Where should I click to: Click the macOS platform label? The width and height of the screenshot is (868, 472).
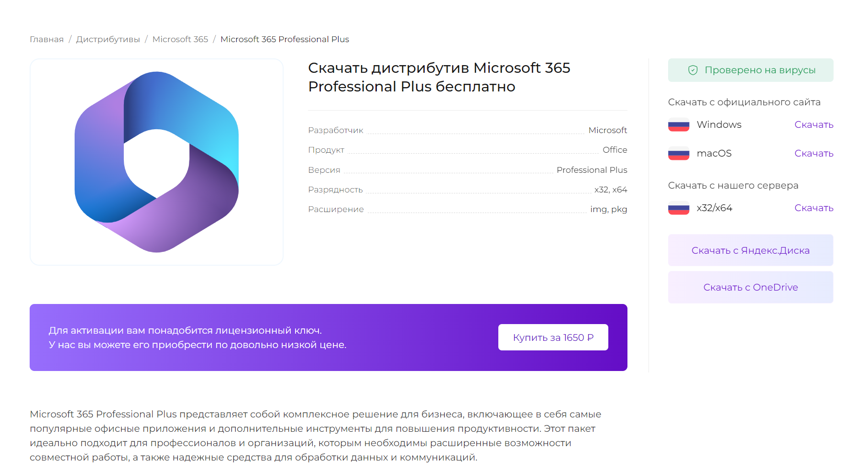pos(714,153)
